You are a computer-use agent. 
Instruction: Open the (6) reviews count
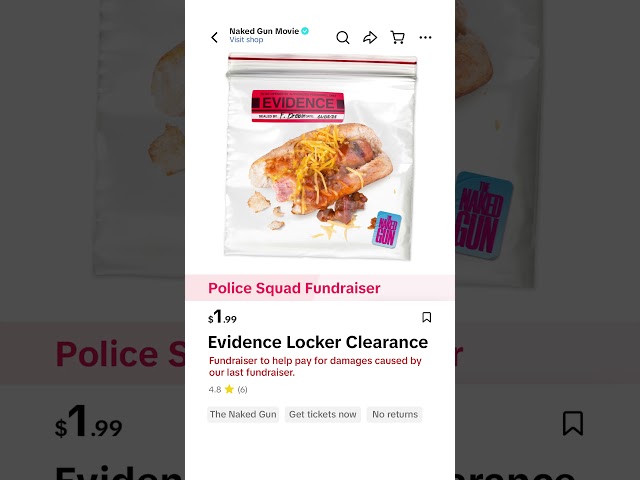click(242, 389)
